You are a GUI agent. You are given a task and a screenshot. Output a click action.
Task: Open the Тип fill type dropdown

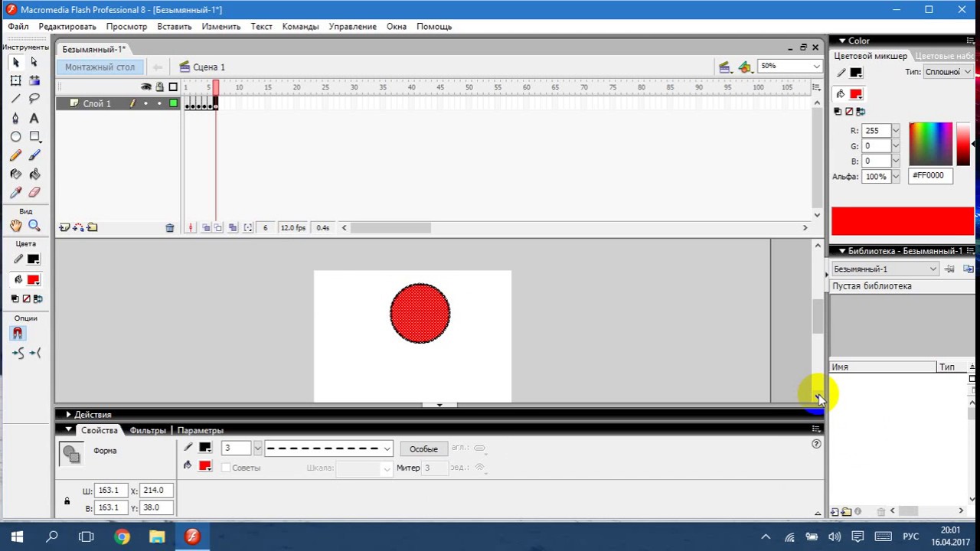click(968, 72)
